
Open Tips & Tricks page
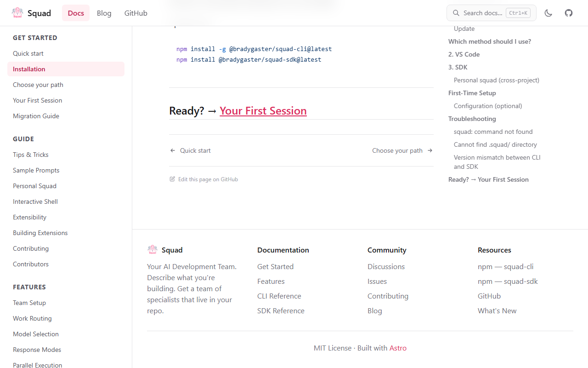coord(66,155)
